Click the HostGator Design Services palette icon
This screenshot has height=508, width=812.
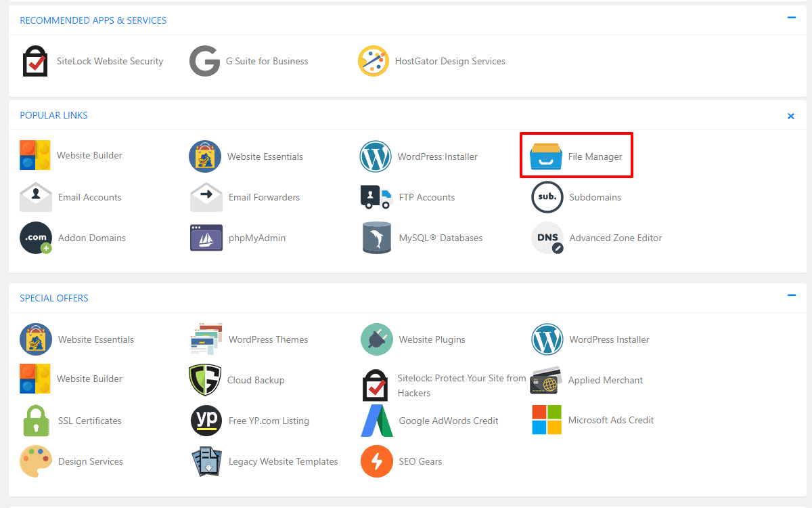pos(374,61)
